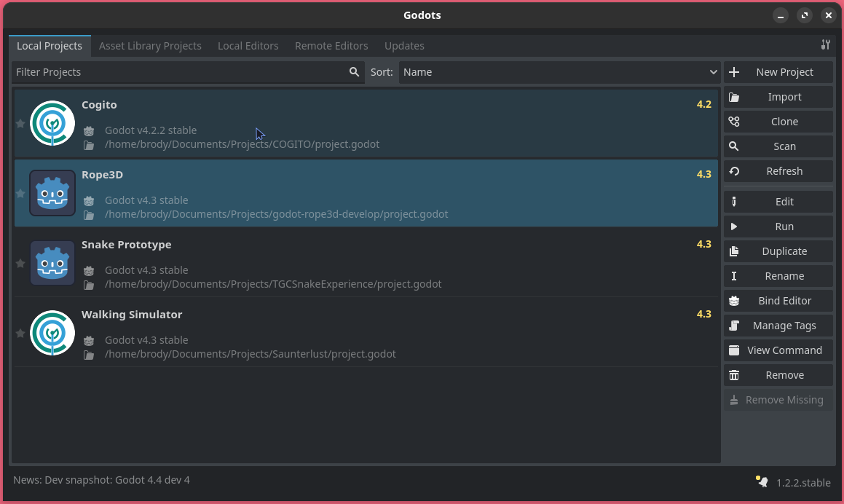Click the Godot head icon on Bind Editor

[x=733, y=301]
